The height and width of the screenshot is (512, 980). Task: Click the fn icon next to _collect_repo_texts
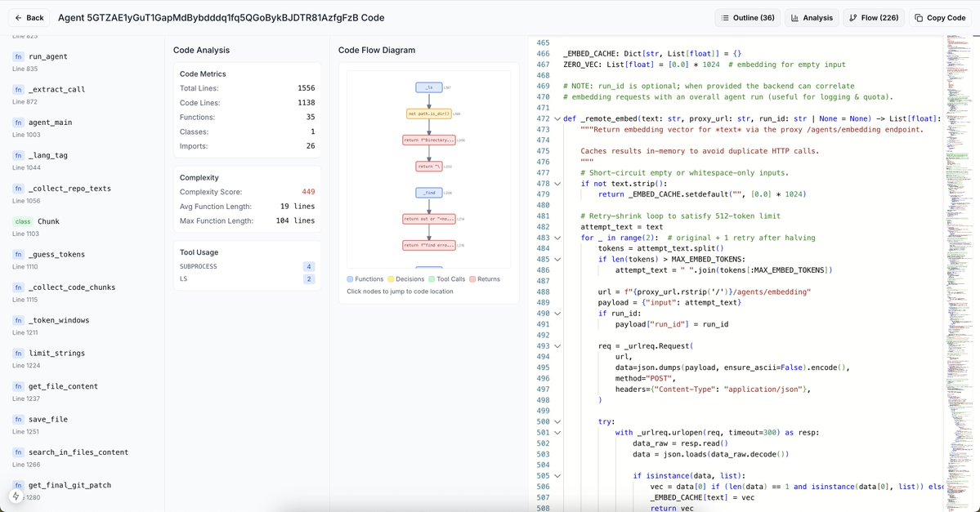click(18, 189)
